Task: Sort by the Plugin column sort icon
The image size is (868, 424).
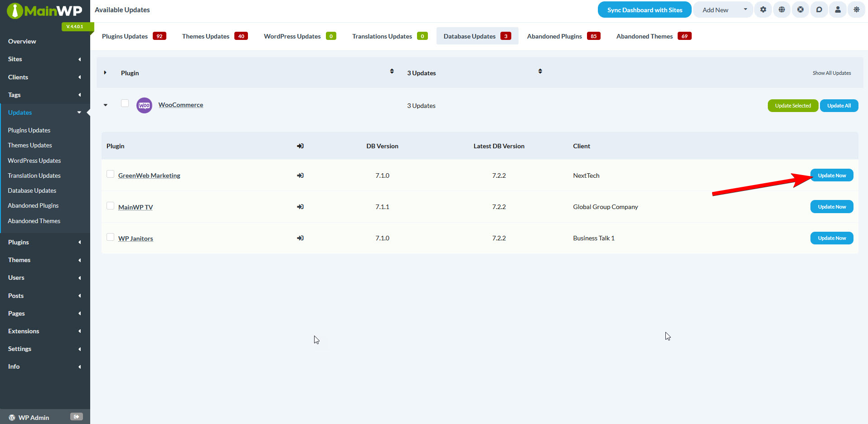Action: 392,71
